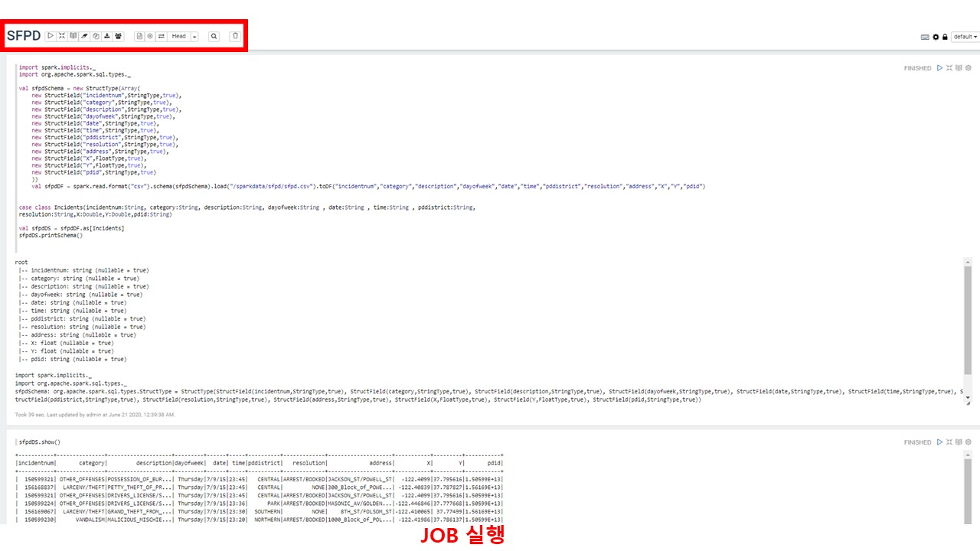The height and width of the screenshot is (551, 980).
Task: Hide editor of sfpdDS.show() paragraph
Action: (x=949, y=442)
